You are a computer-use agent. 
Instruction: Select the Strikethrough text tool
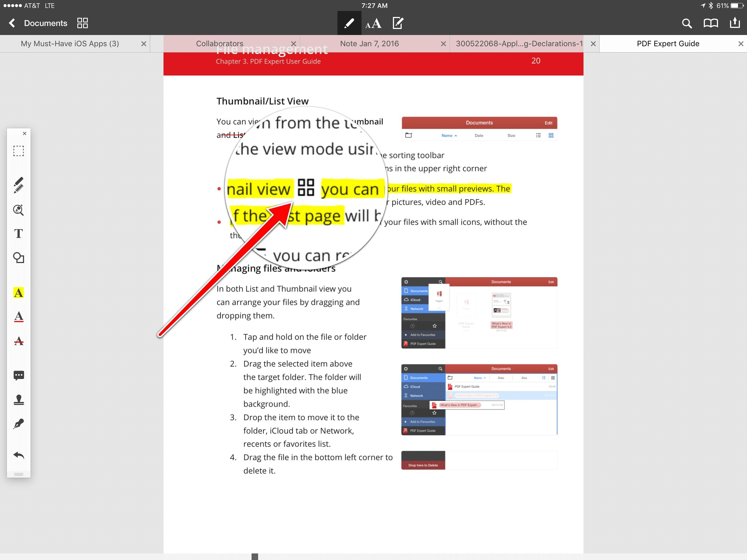(19, 341)
